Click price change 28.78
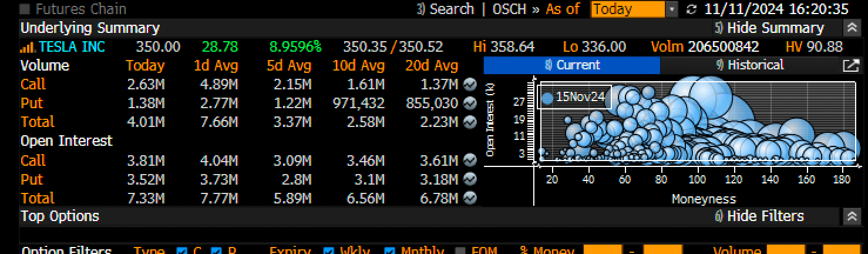 220,47
